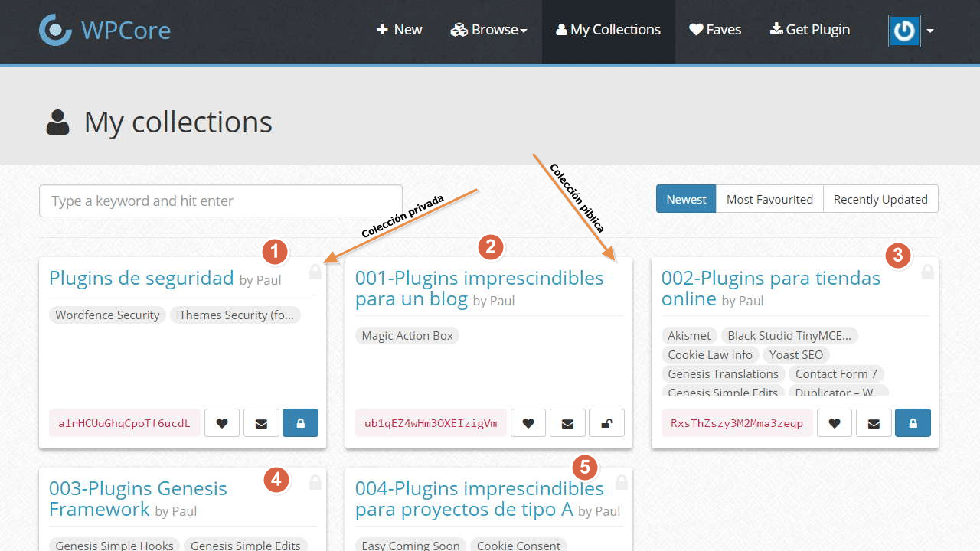Click the Cookie Consent tag
This screenshot has height=551, width=980.
(518, 544)
